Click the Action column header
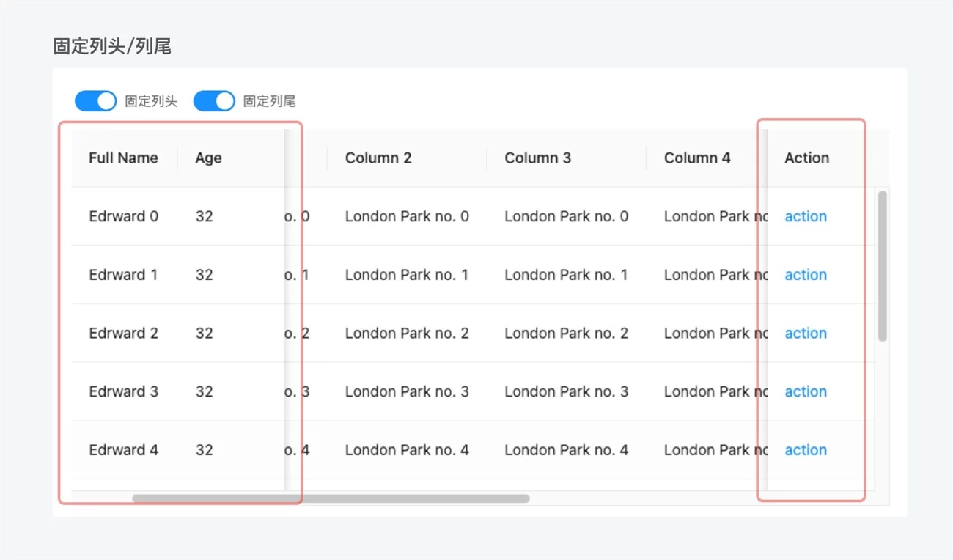The width and height of the screenshot is (953, 560). click(x=806, y=158)
